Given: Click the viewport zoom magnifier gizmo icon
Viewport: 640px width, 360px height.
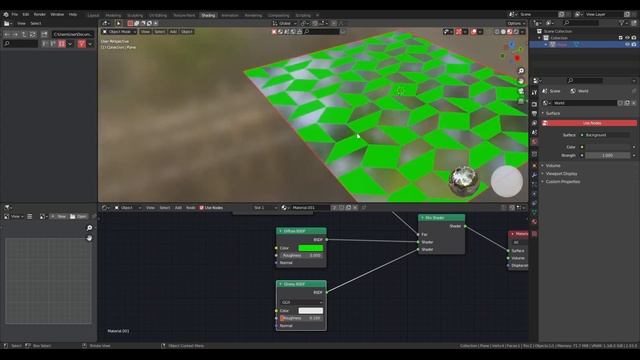Looking at the screenshot, I should 521,71.
